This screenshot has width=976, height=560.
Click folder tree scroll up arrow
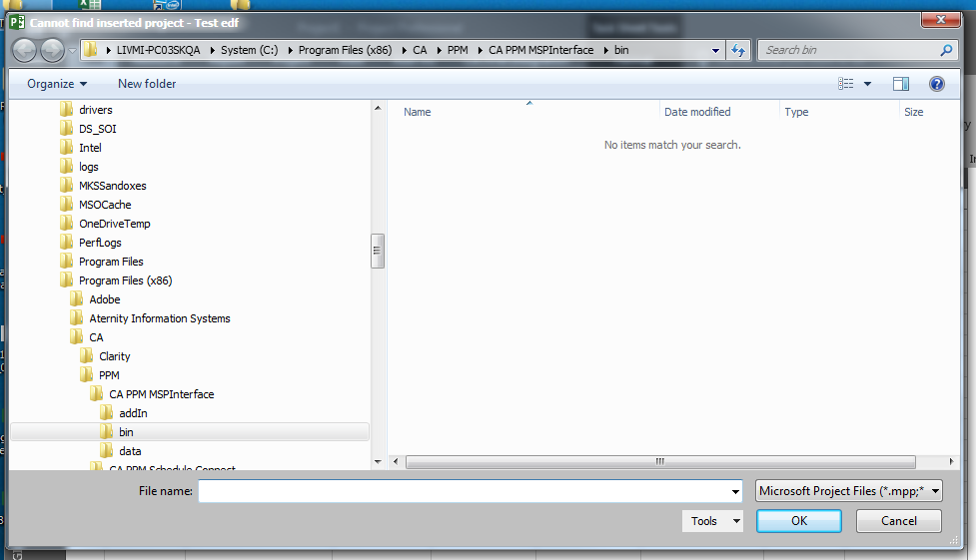tap(378, 108)
